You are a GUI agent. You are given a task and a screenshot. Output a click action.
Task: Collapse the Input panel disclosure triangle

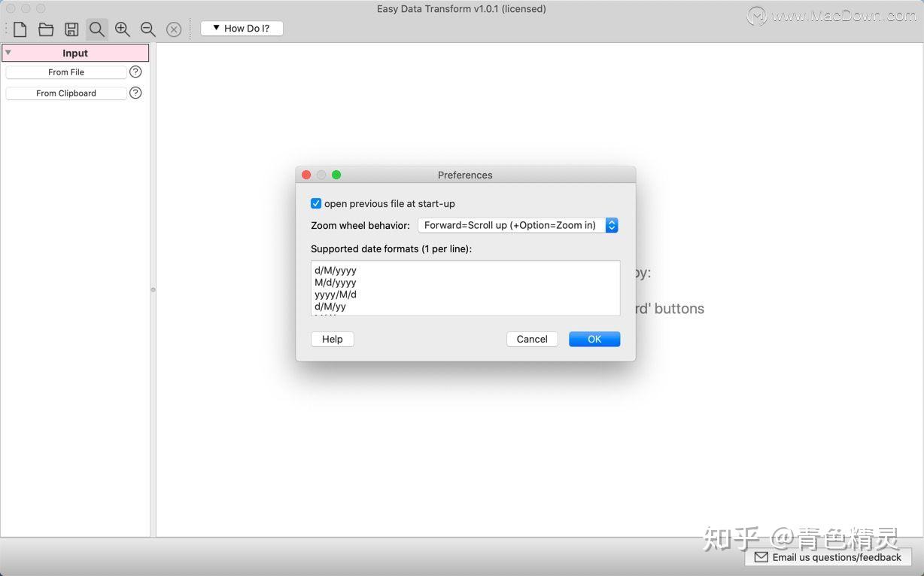tap(8, 53)
